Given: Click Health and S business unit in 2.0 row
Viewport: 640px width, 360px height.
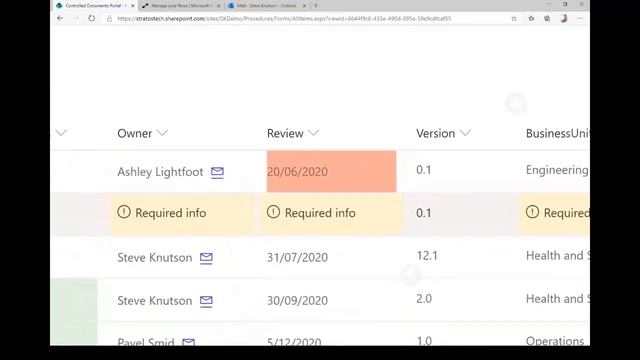Looking at the screenshot, I should 558,299.
